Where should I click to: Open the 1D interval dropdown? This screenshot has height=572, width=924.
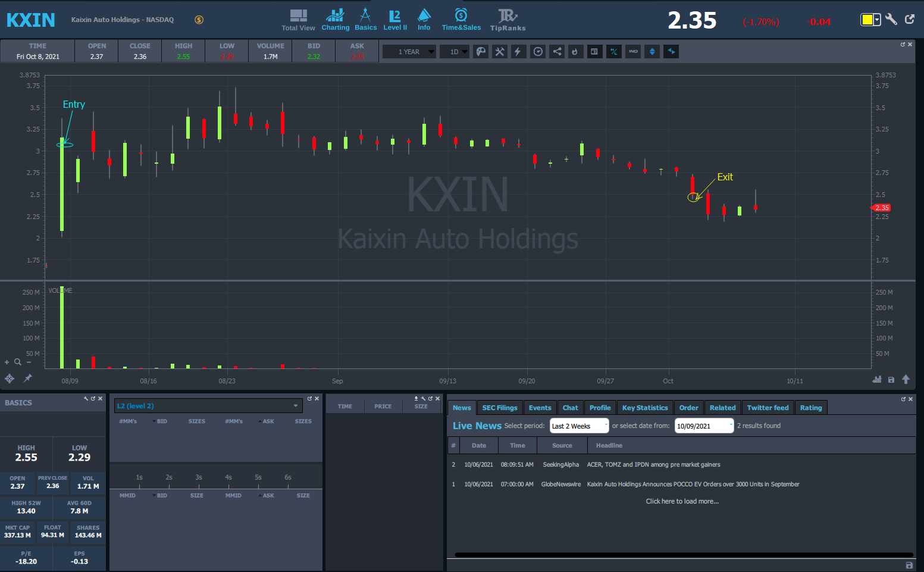coord(455,52)
